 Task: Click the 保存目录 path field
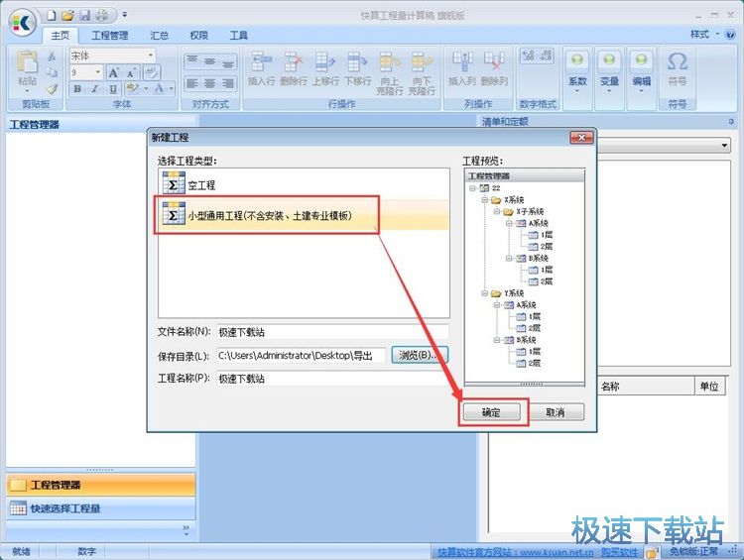pyautogui.click(x=301, y=355)
